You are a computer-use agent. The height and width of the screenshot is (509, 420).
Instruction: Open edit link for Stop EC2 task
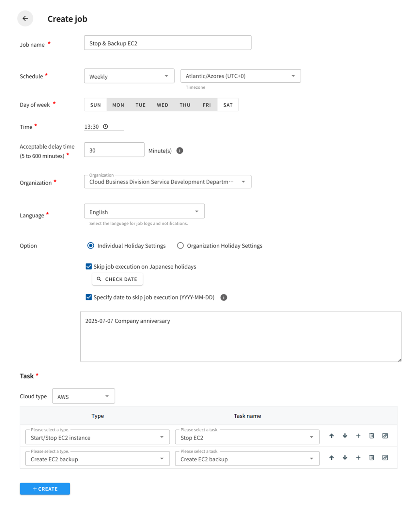coord(385,436)
